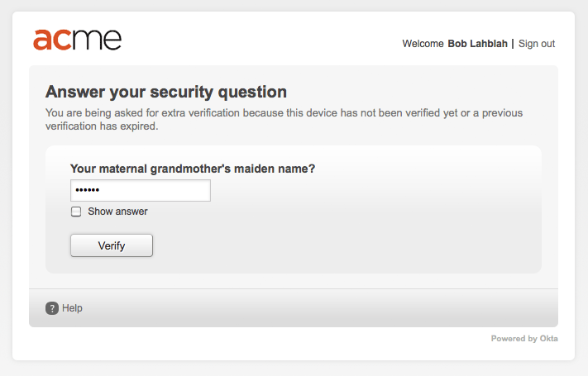Click the orange 'ac' letters of logo
588x376 pixels.
[x=54, y=40]
